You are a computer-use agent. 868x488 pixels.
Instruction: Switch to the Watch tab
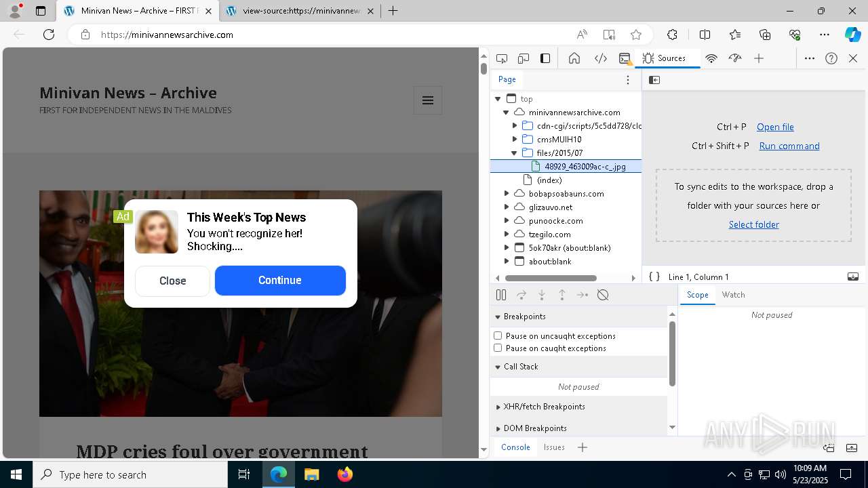(733, 295)
